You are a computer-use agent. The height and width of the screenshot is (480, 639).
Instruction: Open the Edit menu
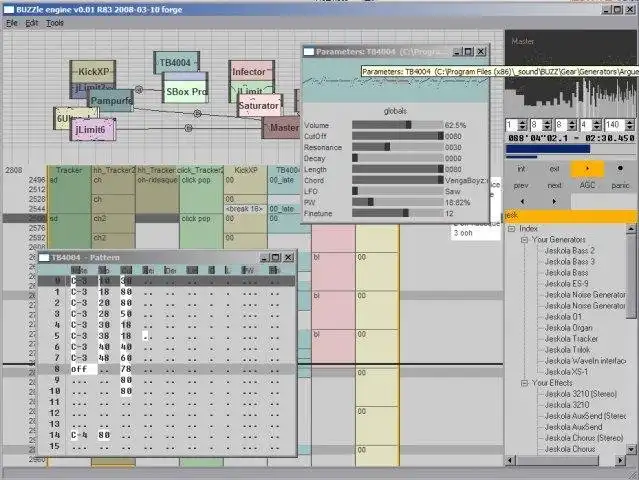click(31, 23)
